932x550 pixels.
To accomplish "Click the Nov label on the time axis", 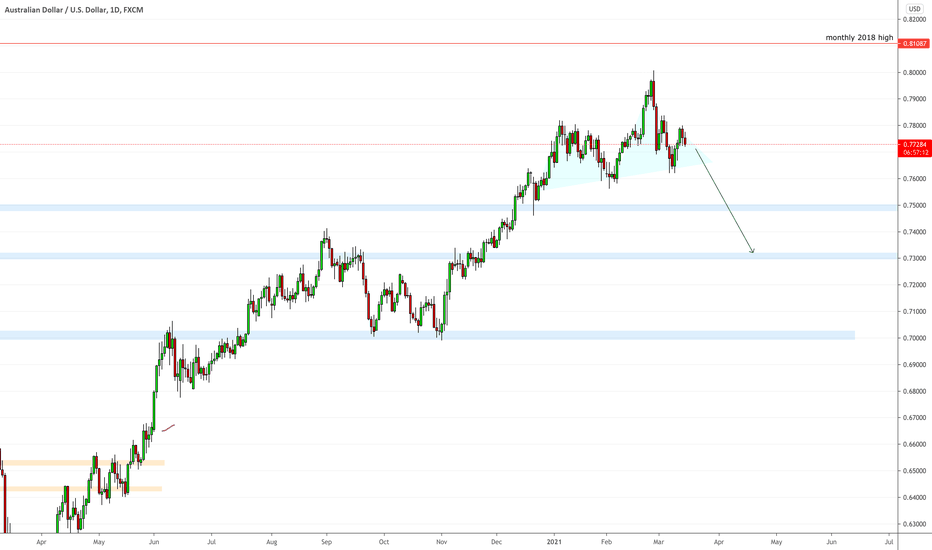I will [441, 542].
